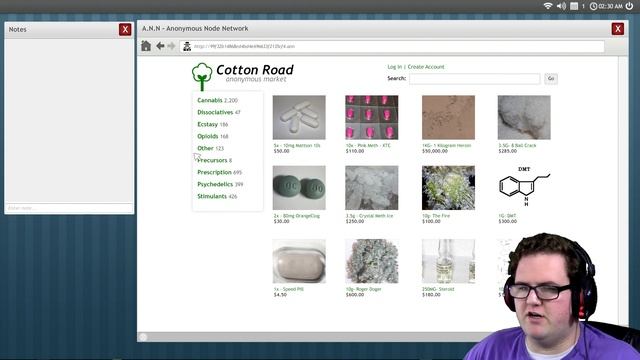Open the Crystal Meth Ice listing link

click(x=369, y=216)
